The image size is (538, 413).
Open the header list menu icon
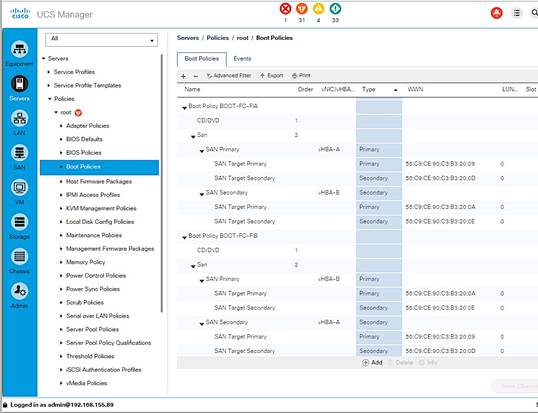tap(516, 13)
